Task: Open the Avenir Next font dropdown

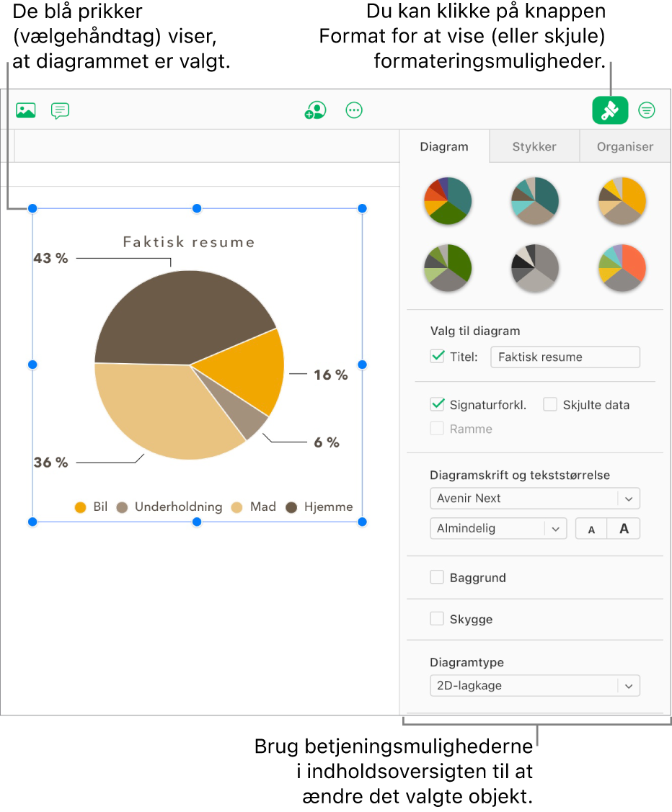Action: 535,498
